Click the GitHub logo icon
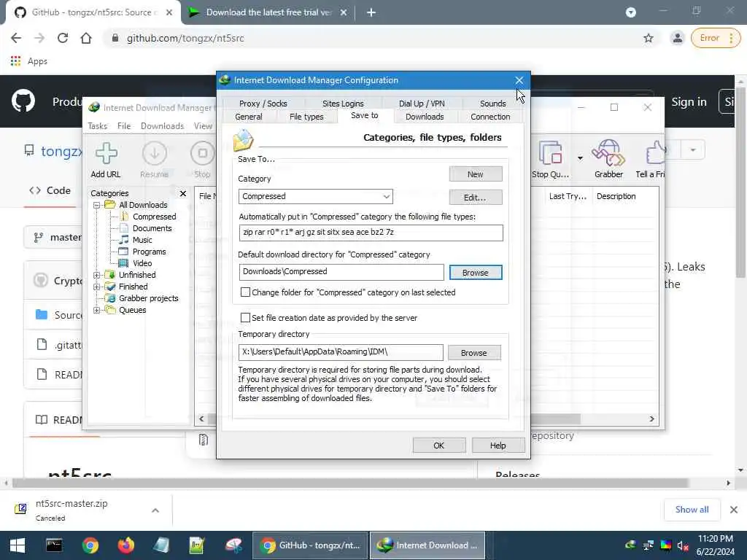The width and height of the screenshot is (747, 560). [23, 101]
